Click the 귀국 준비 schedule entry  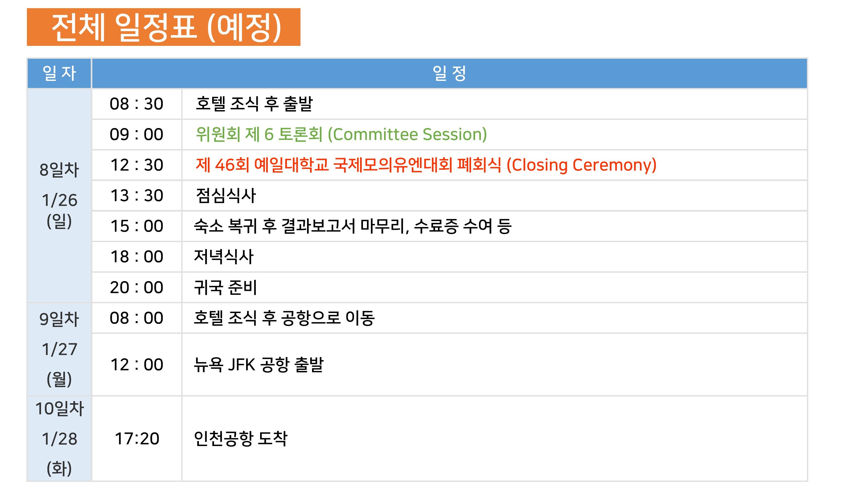(x=225, y=287)
